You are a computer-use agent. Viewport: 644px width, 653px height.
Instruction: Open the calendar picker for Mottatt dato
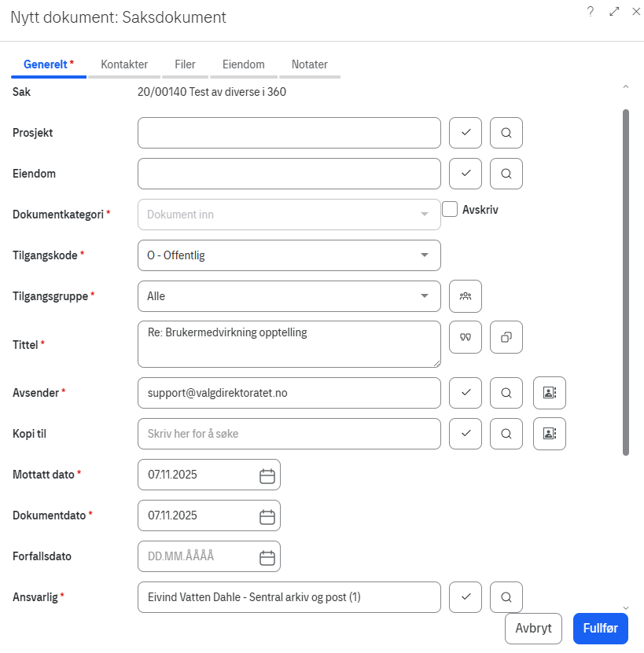pyautogui.click(x=267, y=475)
